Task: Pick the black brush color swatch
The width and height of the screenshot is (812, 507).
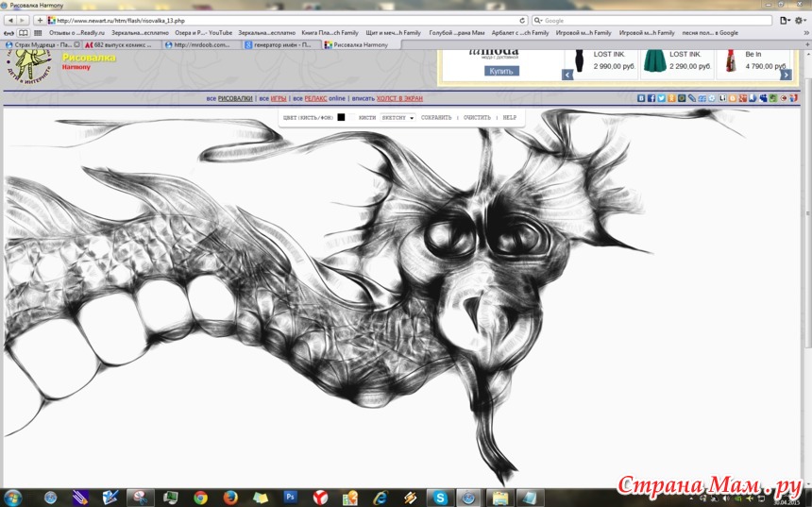Action: click(x=341, y=117)
